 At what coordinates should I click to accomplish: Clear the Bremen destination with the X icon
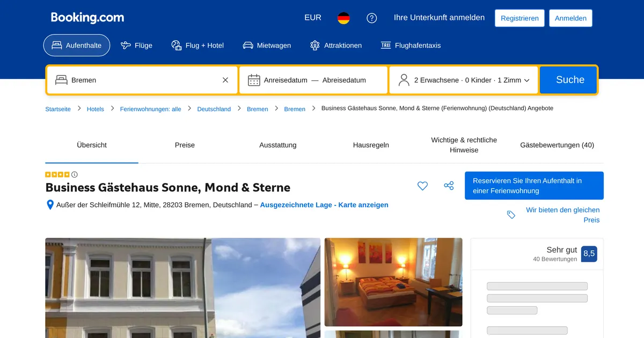[225, 80]
